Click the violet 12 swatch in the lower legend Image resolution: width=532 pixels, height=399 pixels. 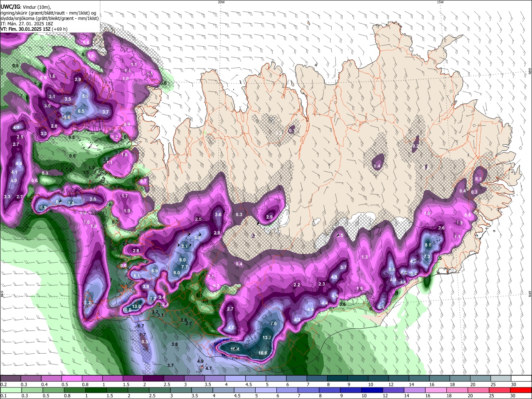[393, 390]
